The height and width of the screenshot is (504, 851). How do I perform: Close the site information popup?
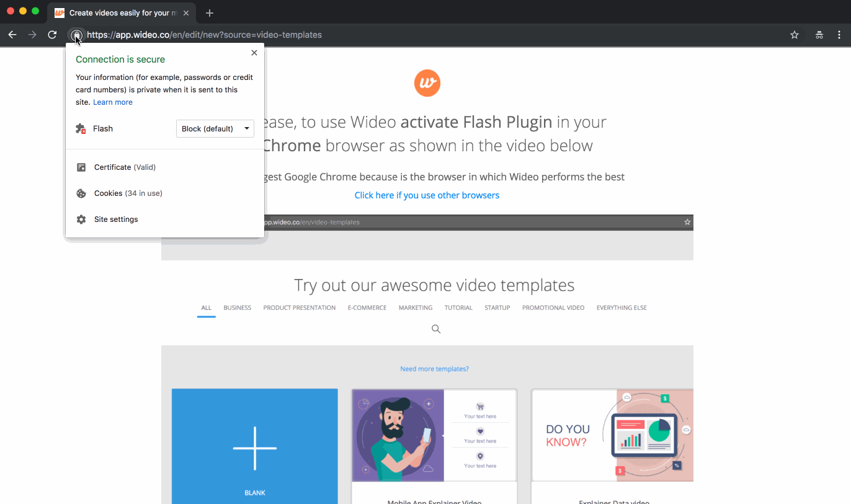(254, 53)
